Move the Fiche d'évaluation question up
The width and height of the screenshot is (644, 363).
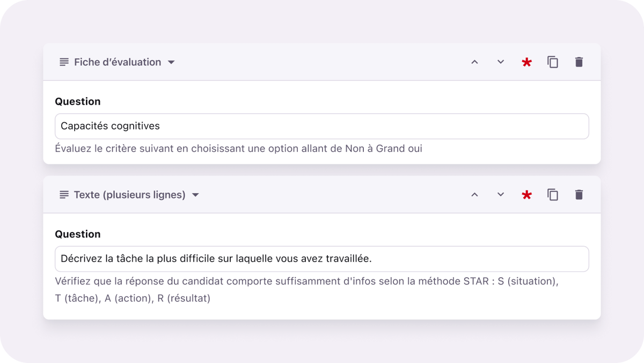(x=474, y=62)
